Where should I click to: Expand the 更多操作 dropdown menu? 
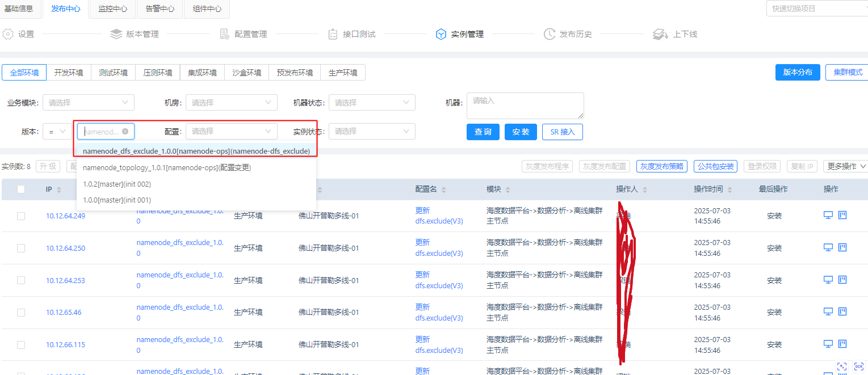click(845, 166)
